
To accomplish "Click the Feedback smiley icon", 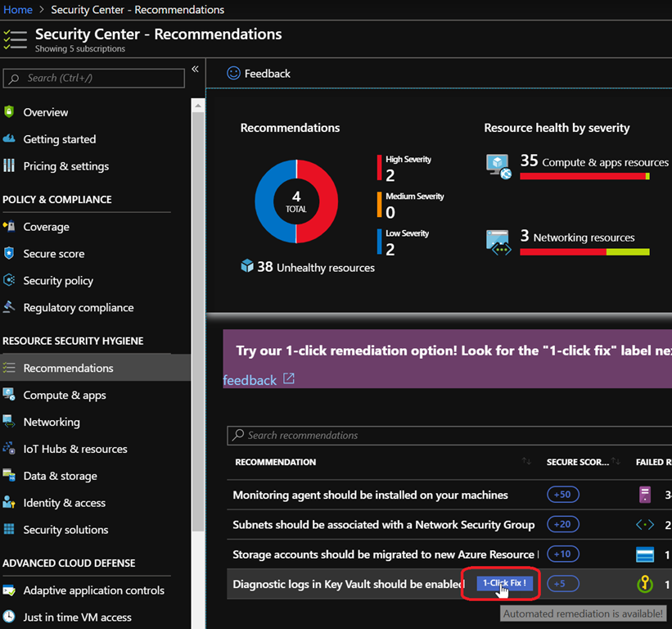I will tap(233, 73).
